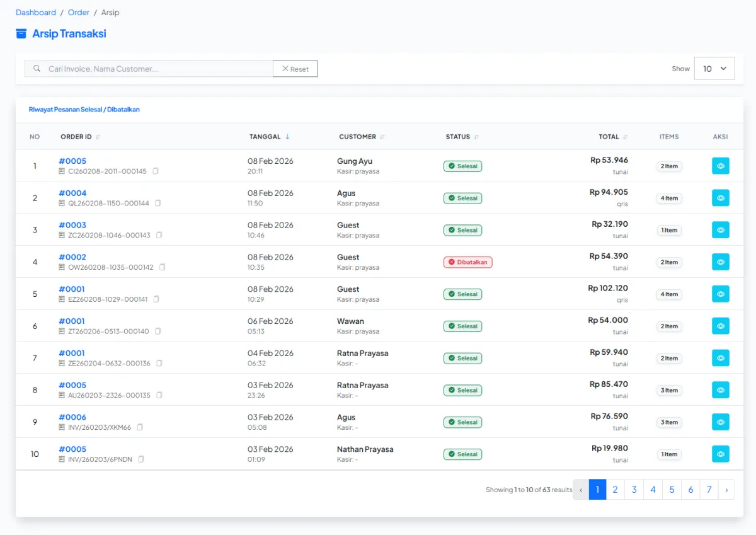
Task: Sort by Status column
Action: point(476,137)
